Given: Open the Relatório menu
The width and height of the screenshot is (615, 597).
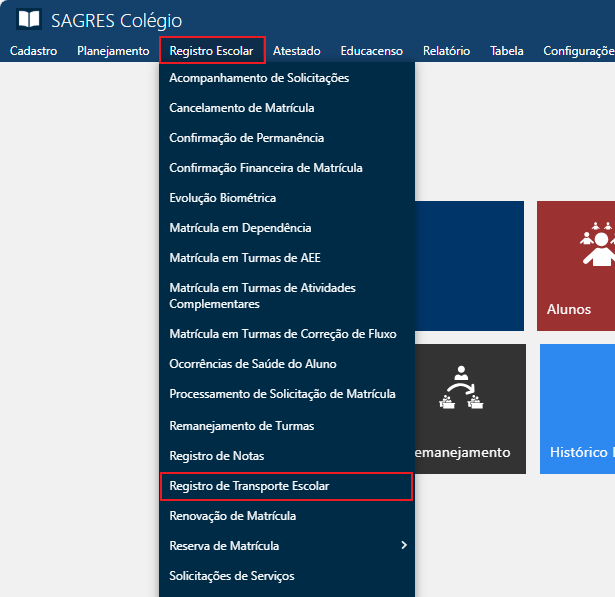Looking at the screenshot, I should (446, 51).
